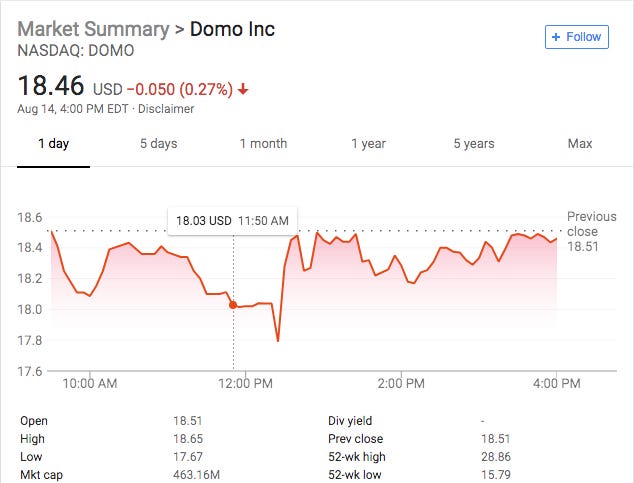Click the red price-down arrow icon

click(x=243, y=90)
